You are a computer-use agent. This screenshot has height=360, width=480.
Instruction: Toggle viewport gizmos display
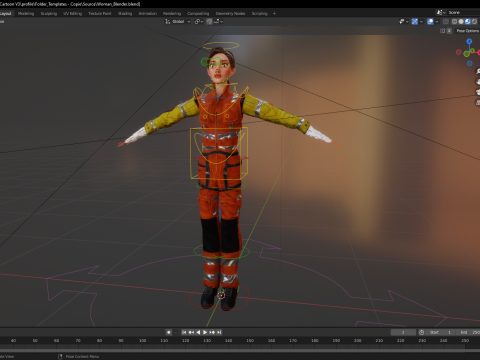pos(415,21)
